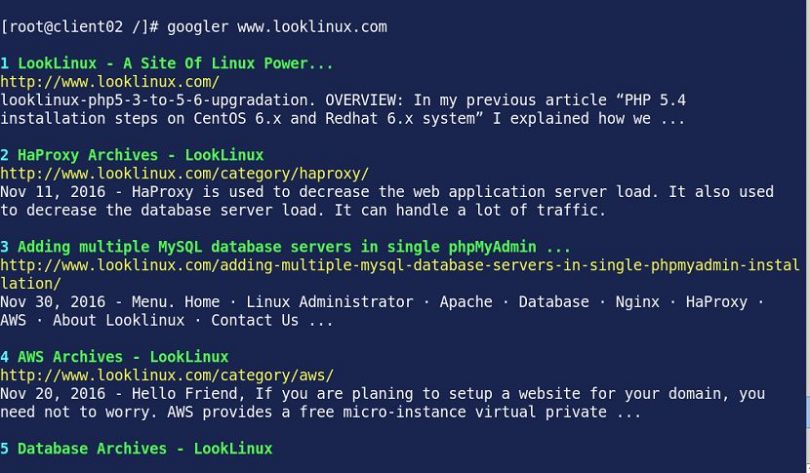Click snippet line 'AWS · About Looklinux · Contact Us'
The image size is (810, 473).
(x=167, y=321)
